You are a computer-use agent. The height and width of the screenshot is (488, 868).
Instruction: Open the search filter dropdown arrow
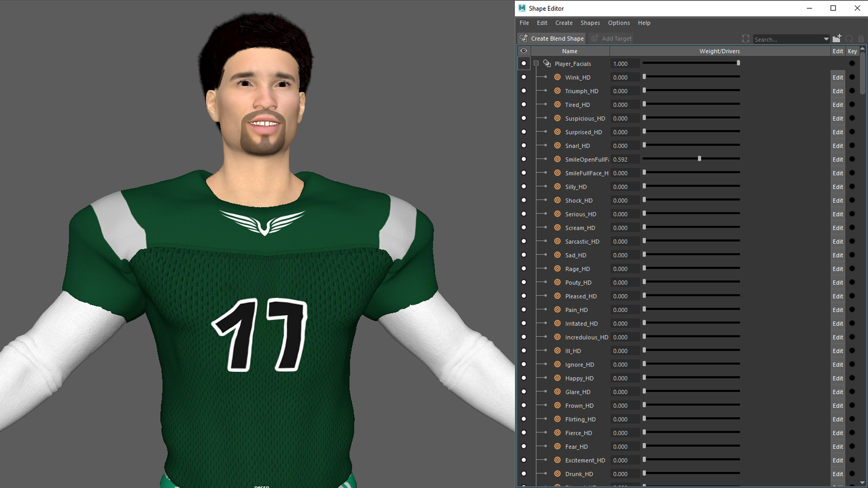[x=826, y=39]
